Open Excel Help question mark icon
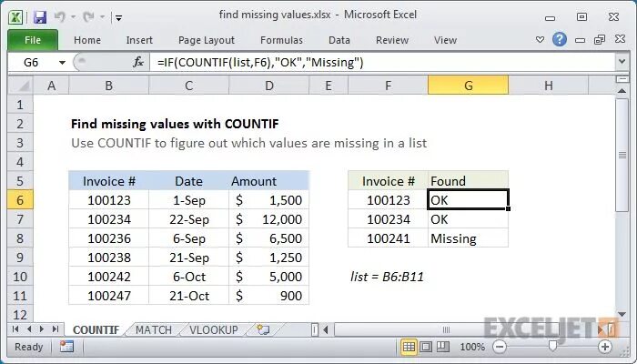This screenshot has height=364, width=637. tap(560, 39)
